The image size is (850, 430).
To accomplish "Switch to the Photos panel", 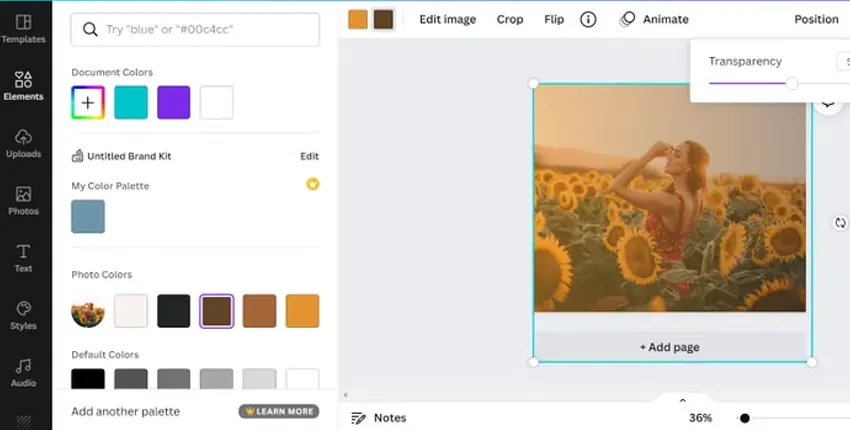I will click(x=24, y=200).
